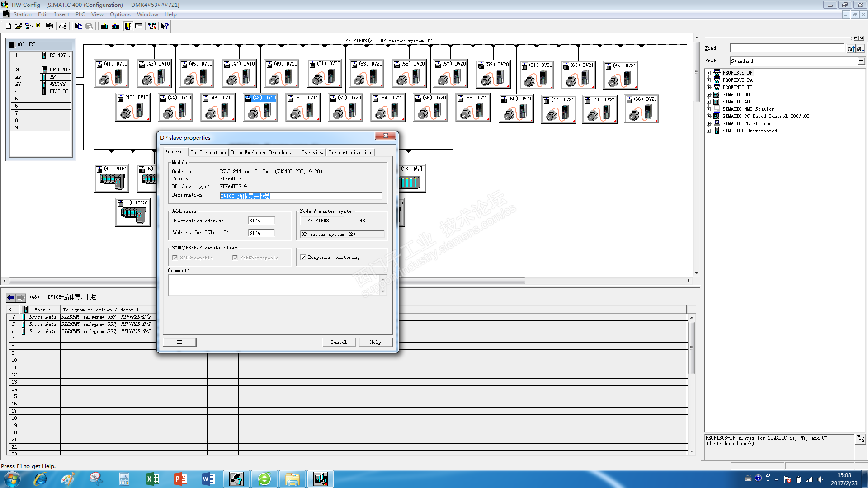This screenshot has width=868, height=488.
Task: Click Upload to PG icon
Action: pos(115,26)
